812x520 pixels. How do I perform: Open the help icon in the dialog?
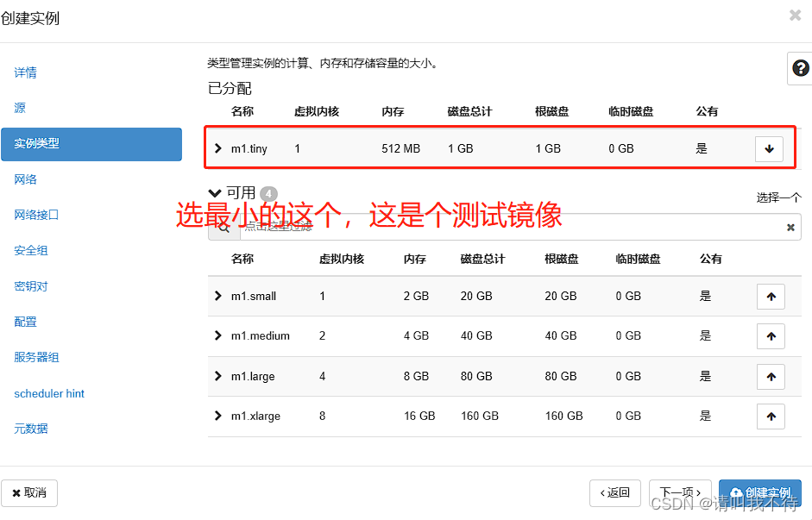(x=799, y=67)
